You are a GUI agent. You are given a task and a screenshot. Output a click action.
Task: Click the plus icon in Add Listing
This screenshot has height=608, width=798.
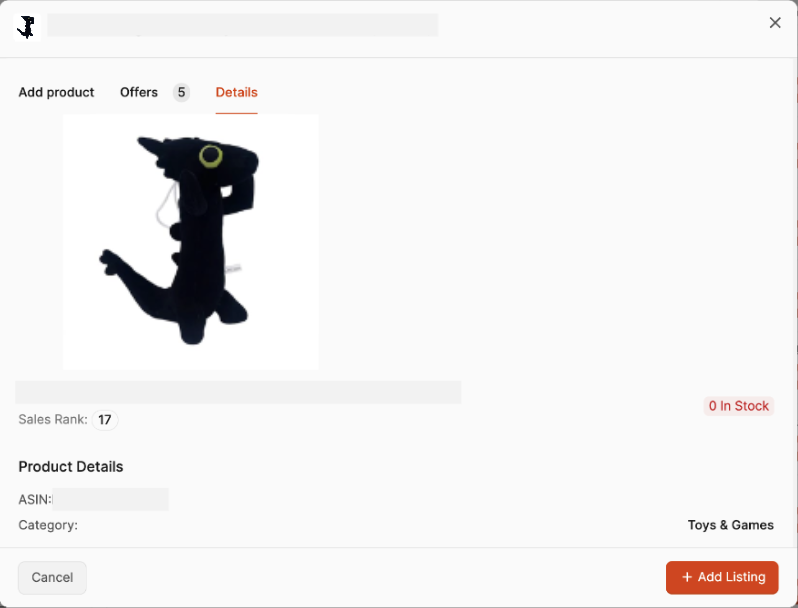tap(687, 577)
